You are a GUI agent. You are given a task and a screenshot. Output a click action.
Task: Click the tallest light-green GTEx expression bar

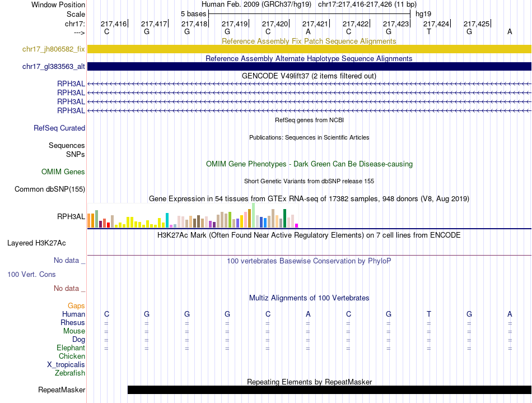(x=253, y=215)
